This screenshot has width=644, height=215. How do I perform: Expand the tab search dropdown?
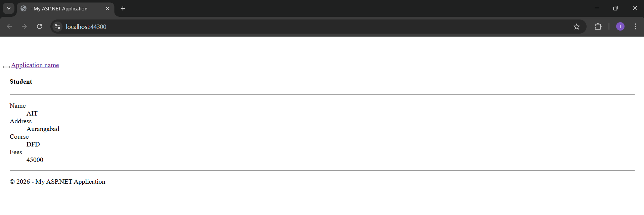point(9,8)
